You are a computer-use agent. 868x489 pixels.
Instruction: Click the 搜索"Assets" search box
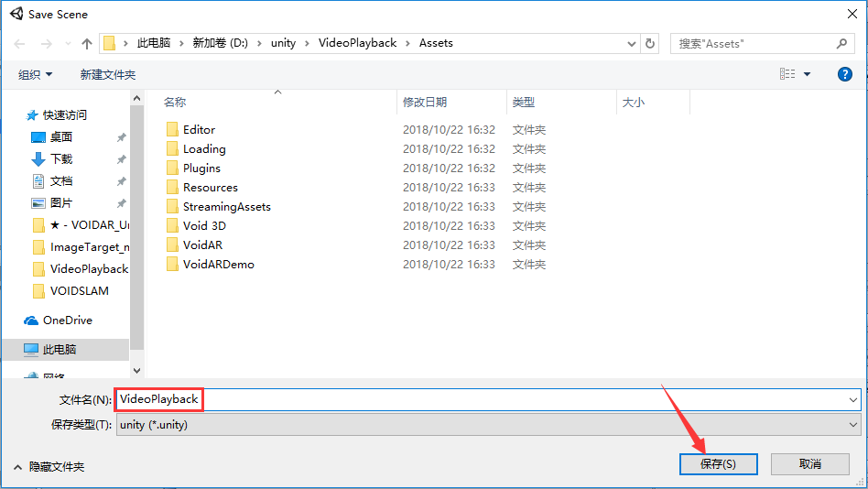(754, 43)
